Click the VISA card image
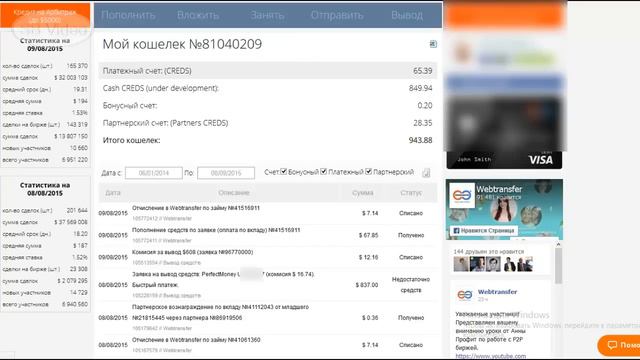Screen dimensions: 640x360 [x=504, y=133]
